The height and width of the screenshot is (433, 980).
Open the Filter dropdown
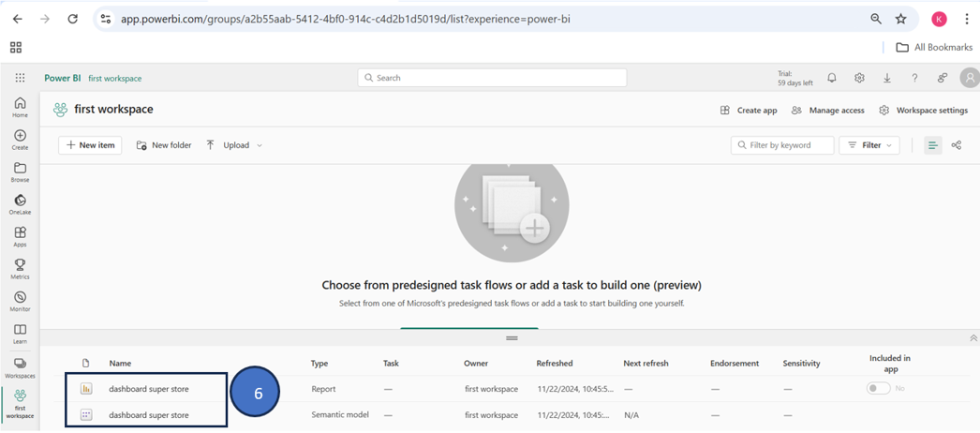click(869, 145)
